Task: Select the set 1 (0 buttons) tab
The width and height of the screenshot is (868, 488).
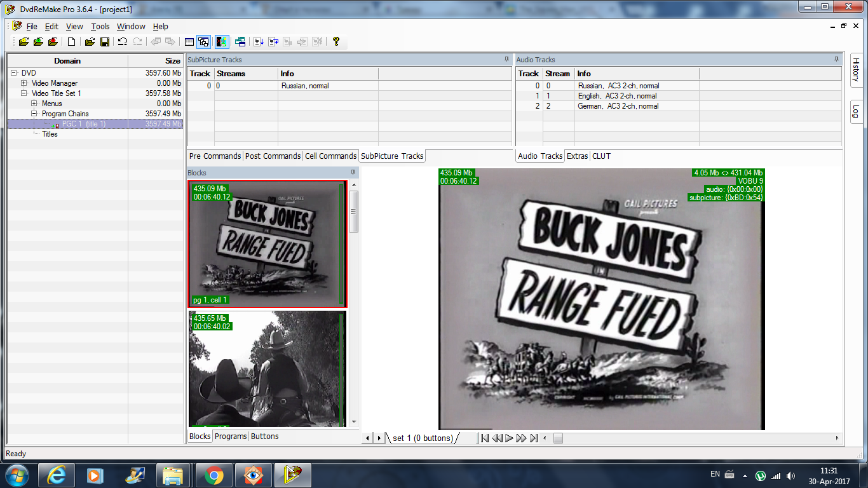Action: (x=423, y=438)
